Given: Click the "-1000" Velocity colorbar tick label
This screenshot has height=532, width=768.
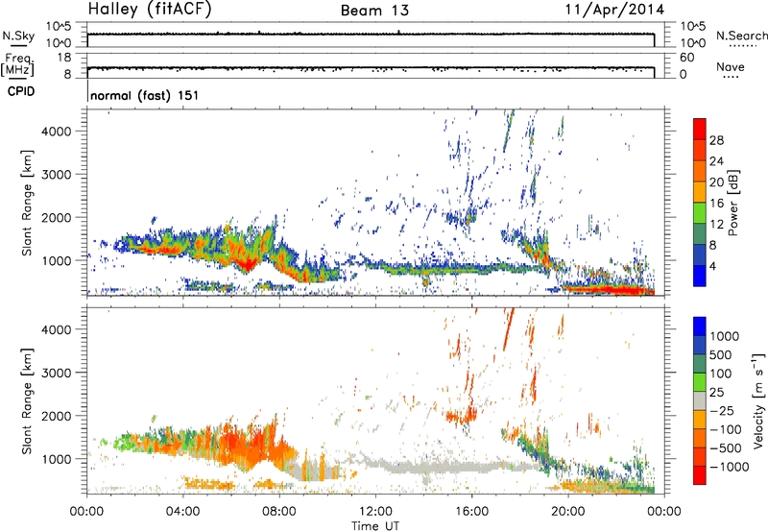Looking at the screenshot, I should click(x=730, y=467).
